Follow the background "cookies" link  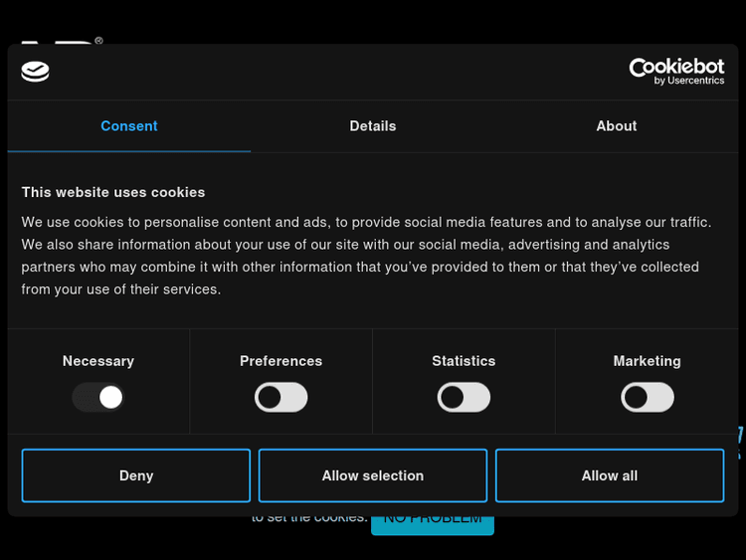[x=340, y=519]
